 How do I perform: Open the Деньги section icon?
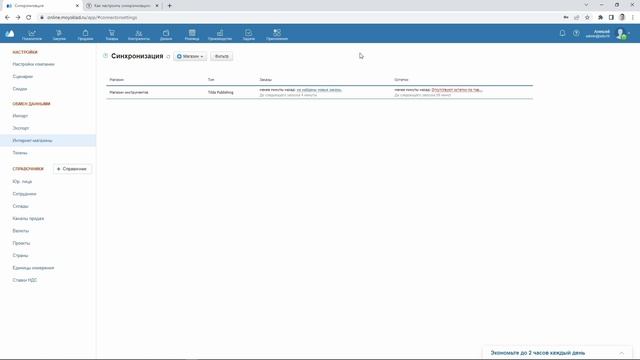click(166, 35)
